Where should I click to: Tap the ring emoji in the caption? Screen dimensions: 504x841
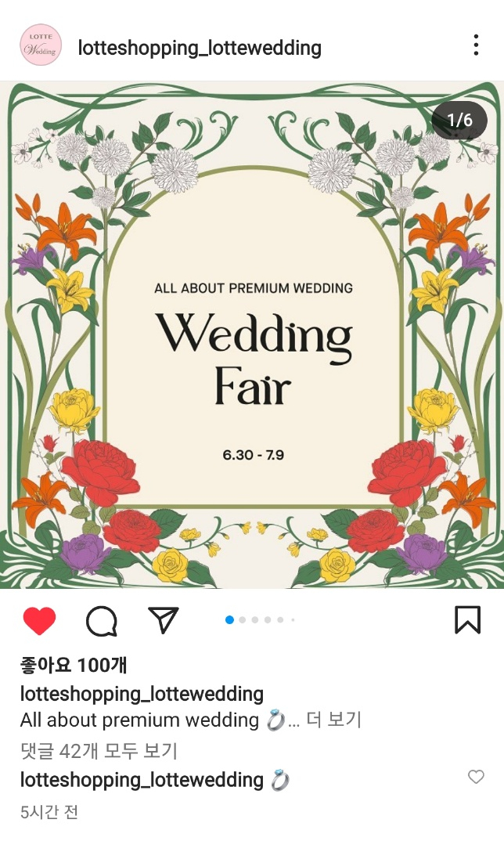[275, 720]
